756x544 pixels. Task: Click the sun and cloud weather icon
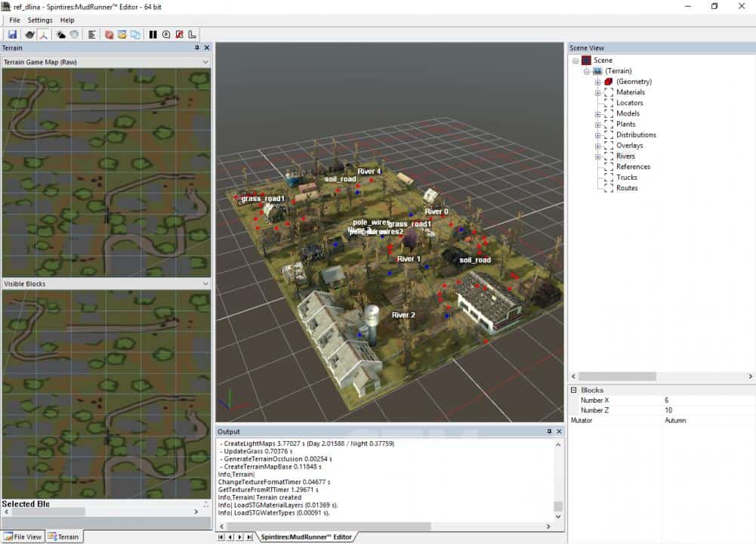tap(60, 35)
